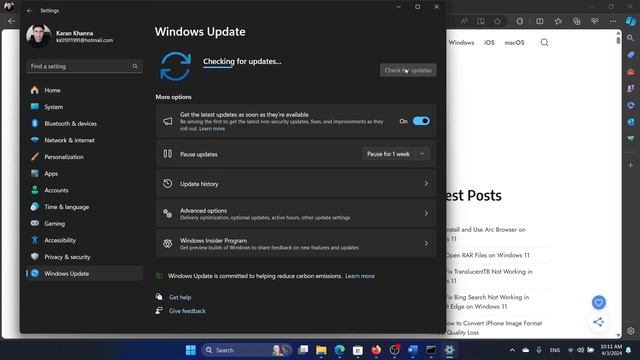Click plus icon in Edge sidebar
Image resolution: width=640 pixels, height=360 pixels.
(x=631, y=165)
